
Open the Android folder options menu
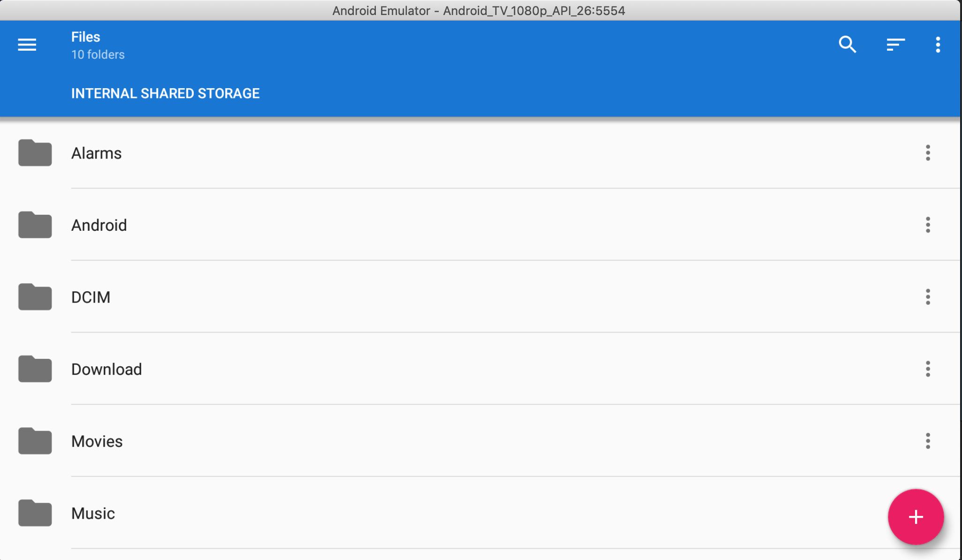(x=928, y=225)
